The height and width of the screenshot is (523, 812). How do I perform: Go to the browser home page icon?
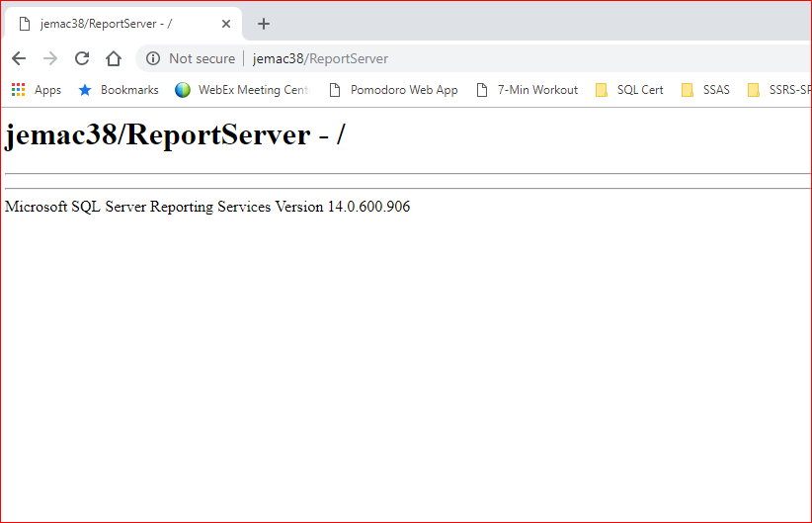(x=114, y=58)
